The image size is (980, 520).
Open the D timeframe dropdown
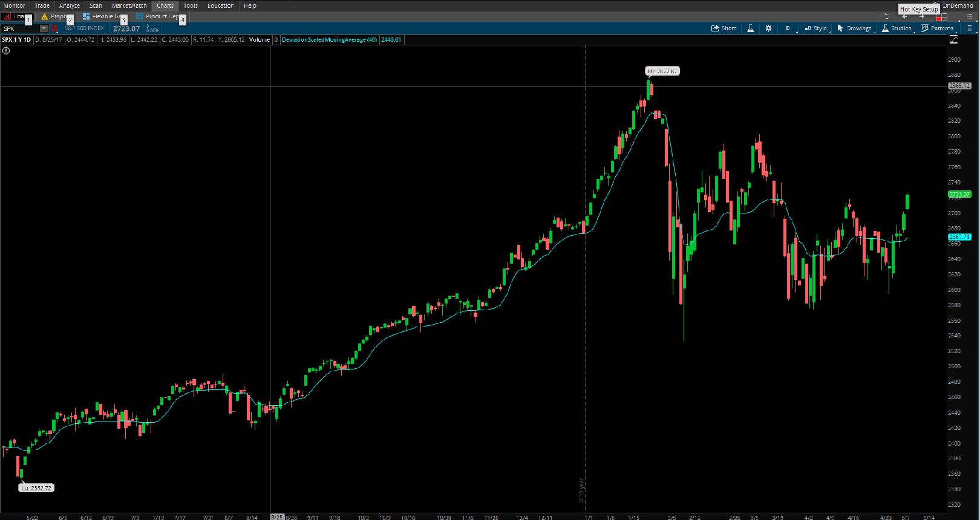pos(788,28)
